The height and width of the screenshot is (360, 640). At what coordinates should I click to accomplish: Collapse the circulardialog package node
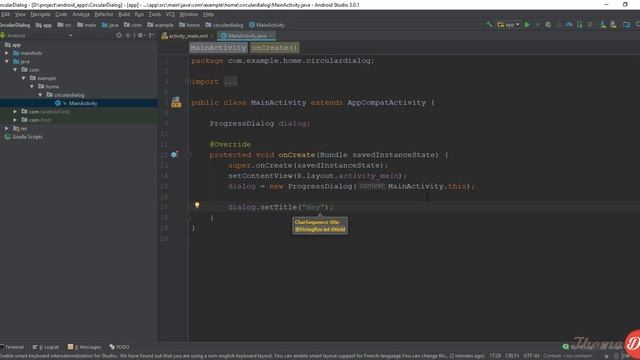(40, 95)
